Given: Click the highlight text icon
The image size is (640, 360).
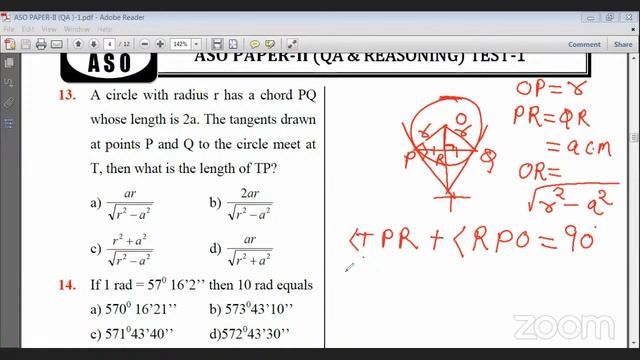Looking at the screenshot, I should [270, 44].
